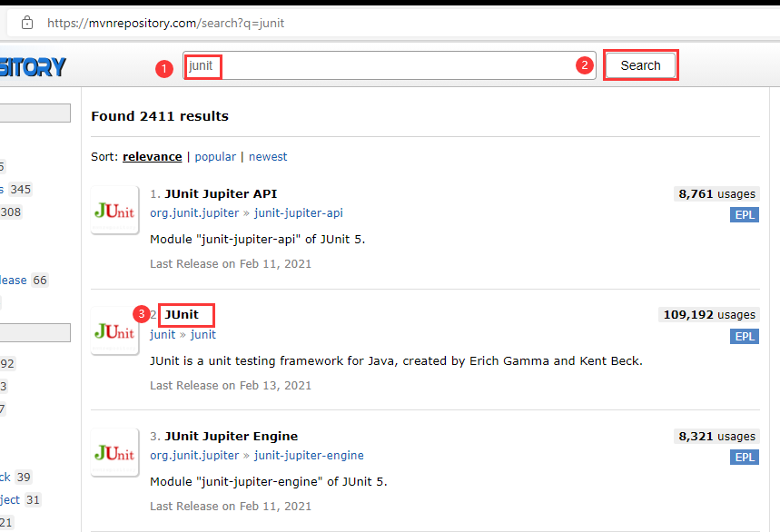Open the 109,192 usages link

click(x=709, y=315)
